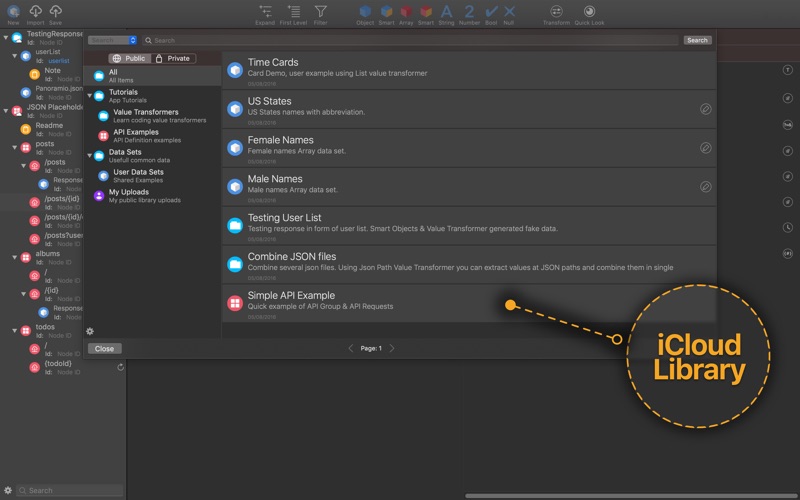Collapse the TestingResponse tree node
The width and height of the screenshot is (800, 500).
tap(6, 37)
